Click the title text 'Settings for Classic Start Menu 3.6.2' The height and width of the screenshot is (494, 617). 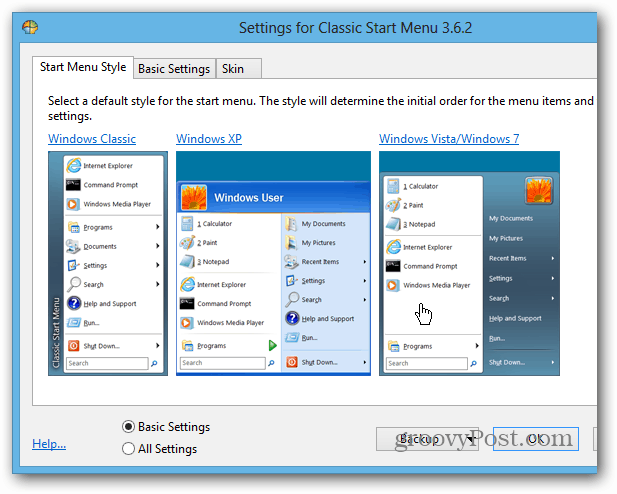[x=355, y=28]
